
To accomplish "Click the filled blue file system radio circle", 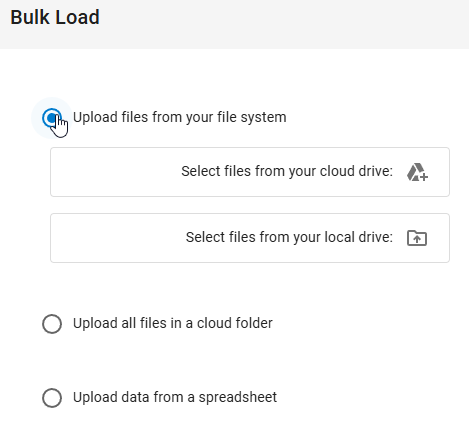I will [52, 118].
